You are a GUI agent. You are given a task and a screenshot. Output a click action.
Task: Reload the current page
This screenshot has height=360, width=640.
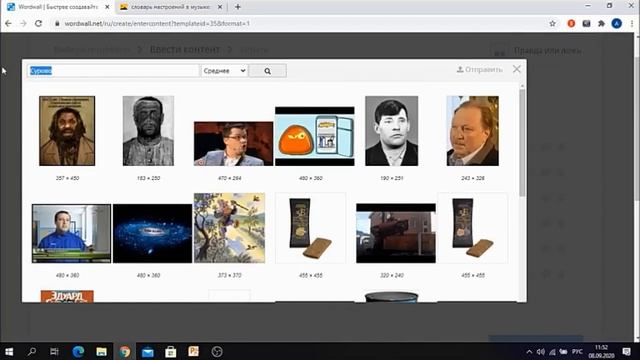38,23
